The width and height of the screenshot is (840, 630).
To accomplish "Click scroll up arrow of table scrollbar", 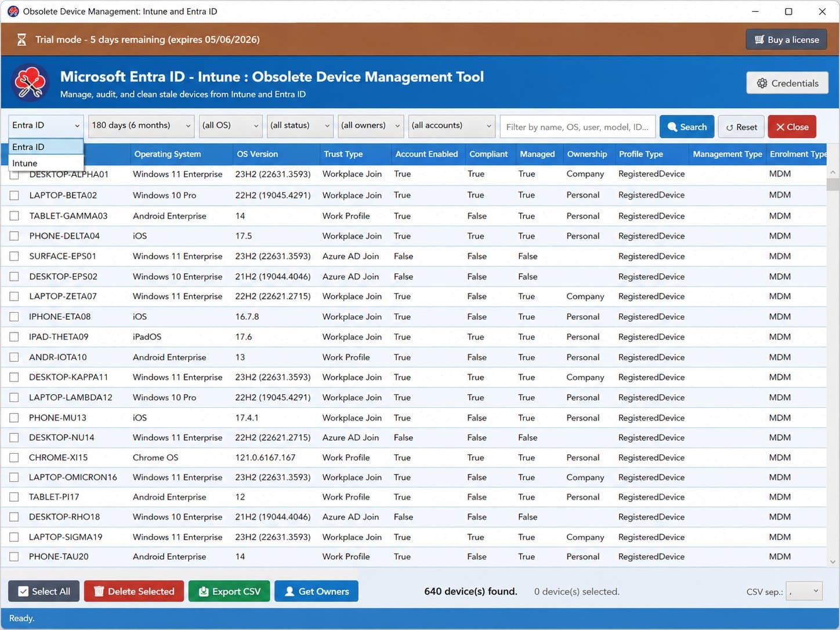I will point(833,172).
